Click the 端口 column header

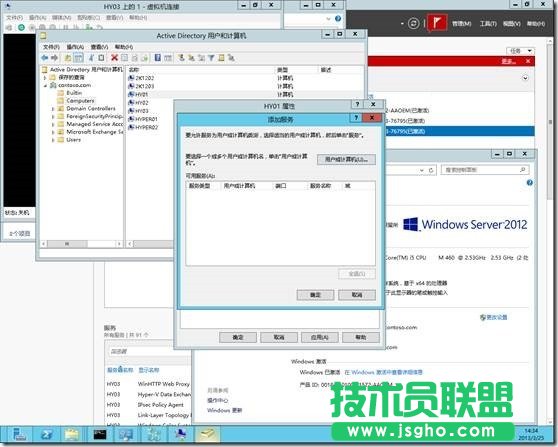pyautogui.click(x=289, y=186)
